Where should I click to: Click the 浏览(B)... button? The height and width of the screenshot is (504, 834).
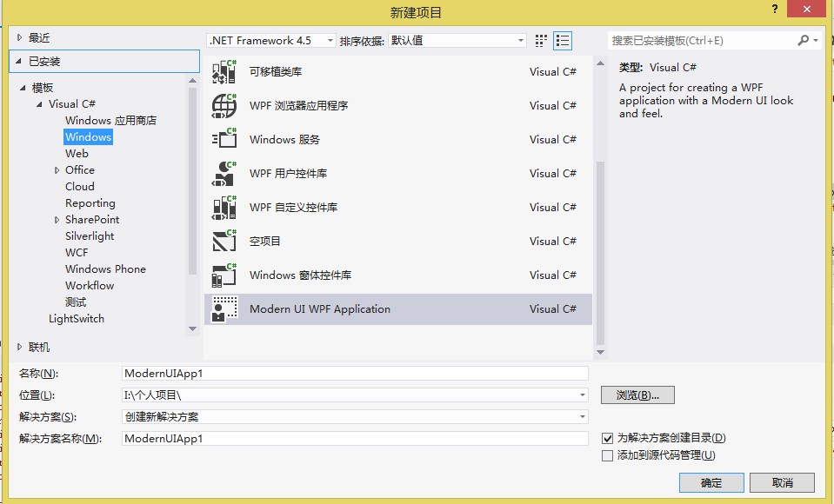[x=637, y=395]
